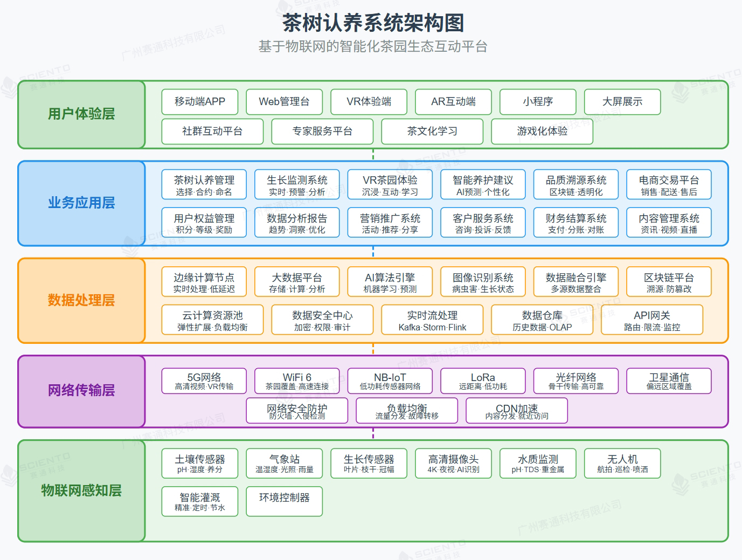Click the 无人机 box

[x=622, y=464]
